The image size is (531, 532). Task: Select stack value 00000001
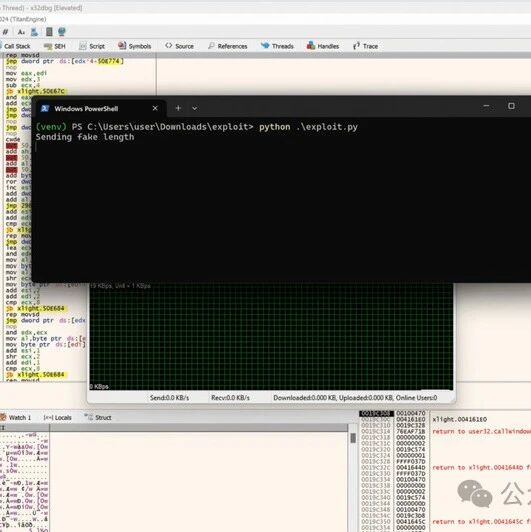tap(411, 455)
